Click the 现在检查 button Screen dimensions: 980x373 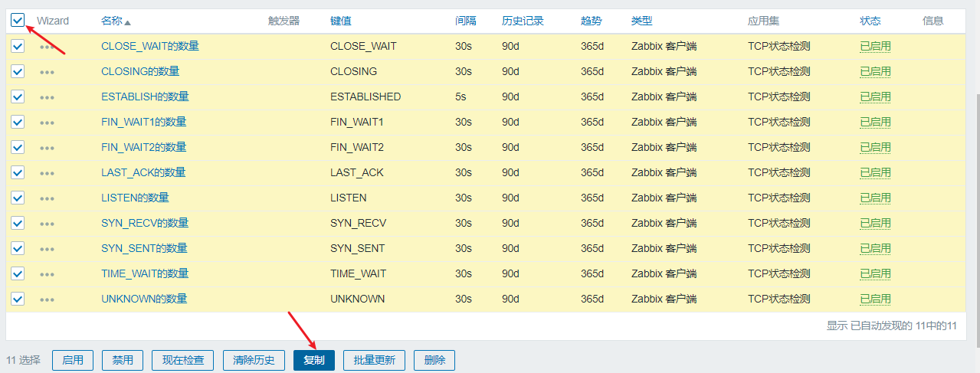point(182,360)
